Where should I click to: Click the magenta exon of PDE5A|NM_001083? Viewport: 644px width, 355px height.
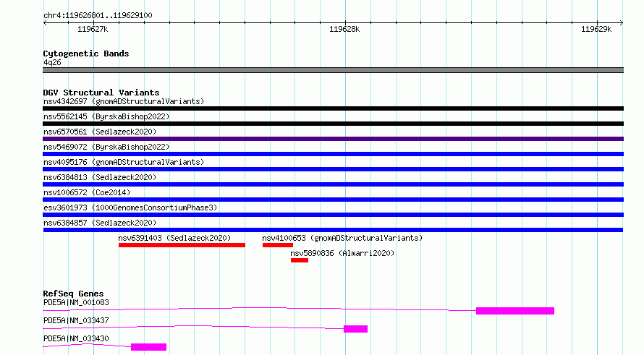[x=515, y=311]
